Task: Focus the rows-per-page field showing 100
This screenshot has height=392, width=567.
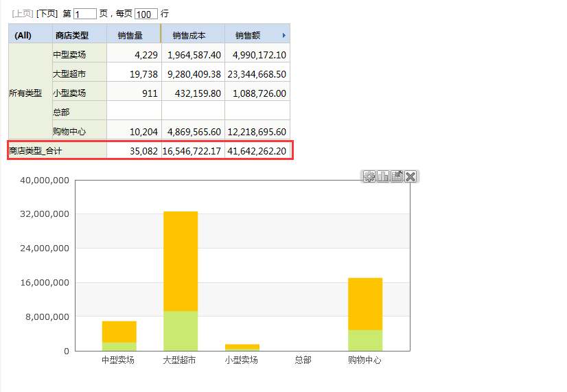Action: (146, 14)
